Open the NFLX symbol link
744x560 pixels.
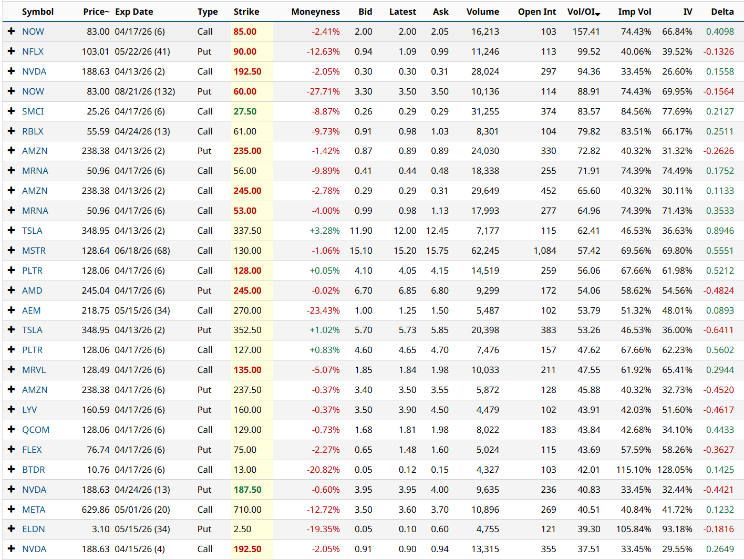coord(33,51)
